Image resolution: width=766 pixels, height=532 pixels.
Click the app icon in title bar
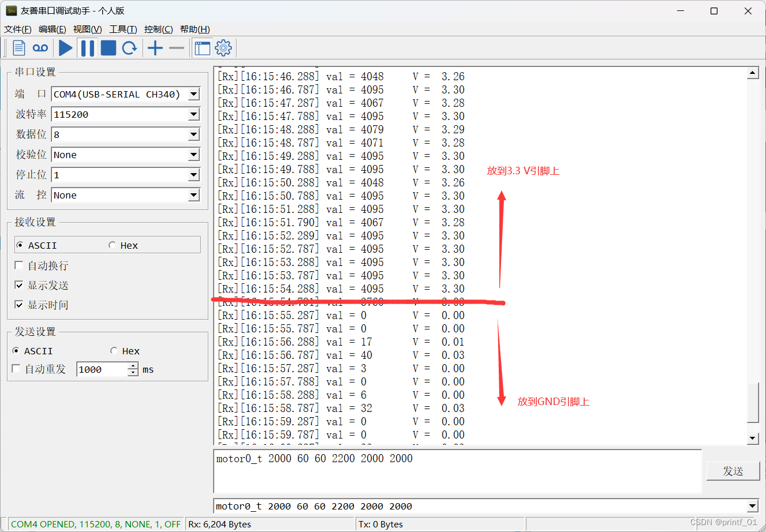tap(11, 11)
